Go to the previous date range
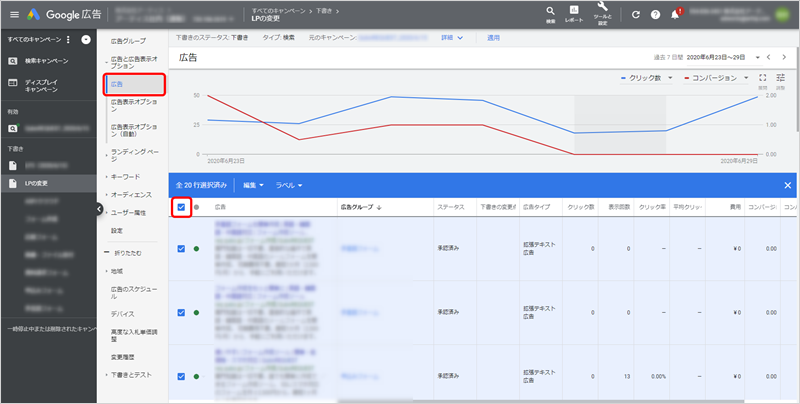The image size is (800, 404). pyautogui.click(x=768, y=57)
